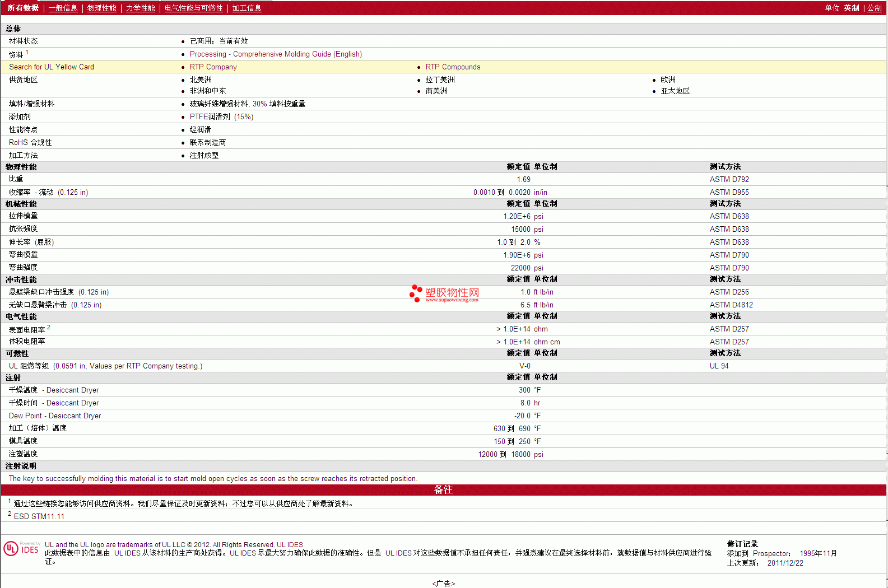
Task: Click the 非洲和中东 region entry
Action: (208, 91)
